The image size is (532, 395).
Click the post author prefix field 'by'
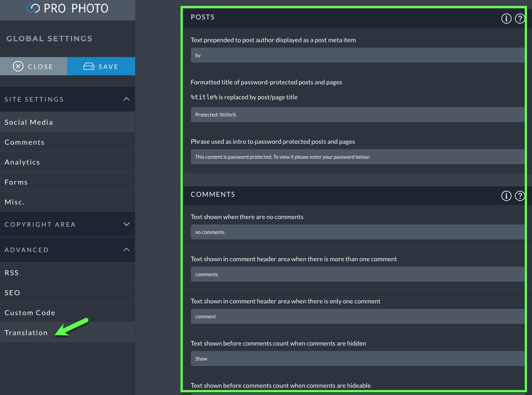point(357,55)
